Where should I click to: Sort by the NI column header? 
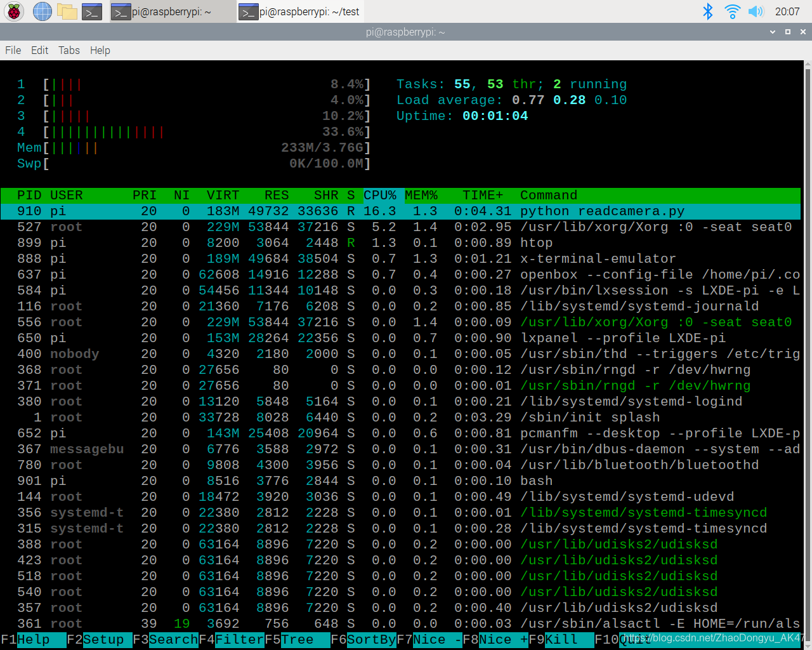click(182, 196)
